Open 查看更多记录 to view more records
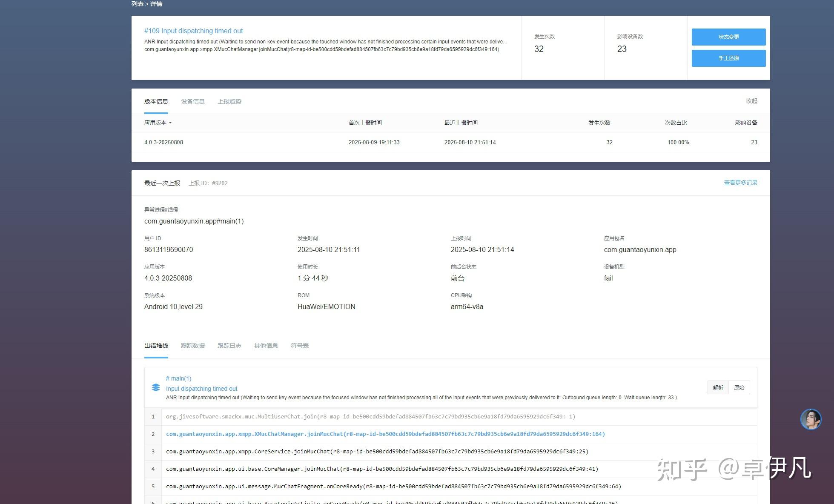The width and height of the screenshot is (834, 504). (x=740, y=183)
